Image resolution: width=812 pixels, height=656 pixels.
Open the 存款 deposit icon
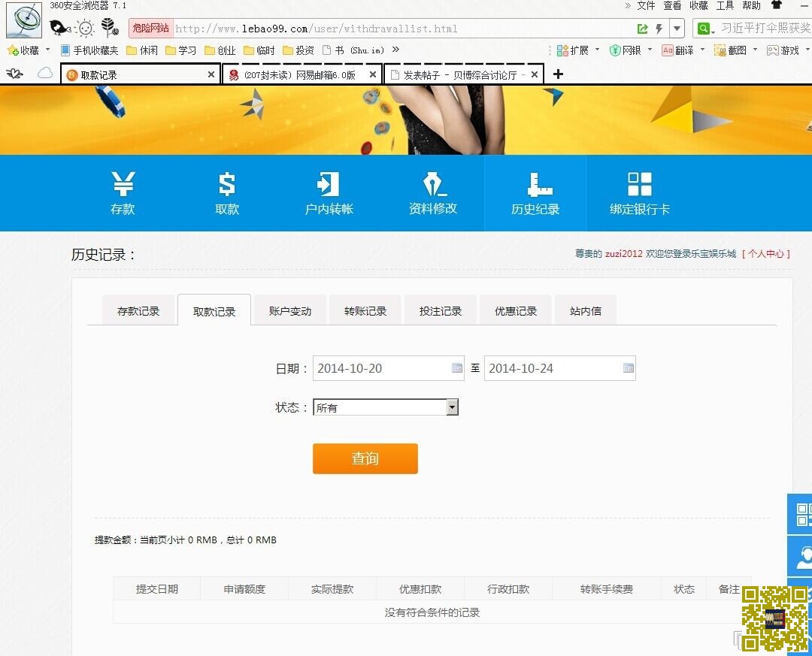tap(123, 192)
